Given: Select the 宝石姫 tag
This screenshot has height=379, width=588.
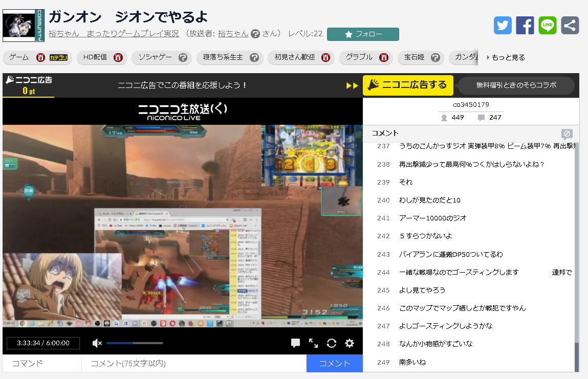Looking at the screenshot, I should point(414,57).
